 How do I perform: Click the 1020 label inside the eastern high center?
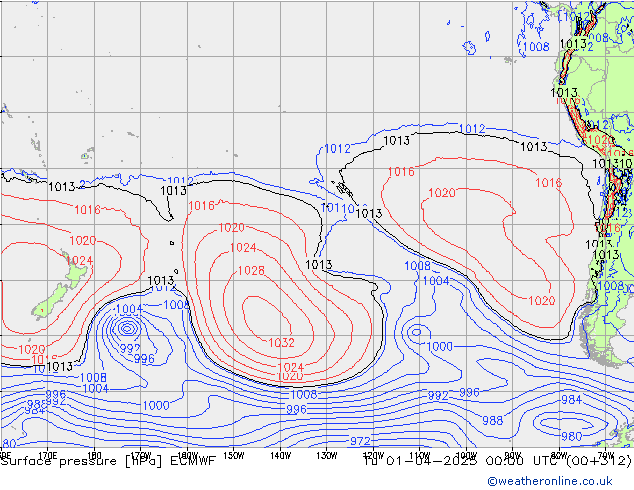click(x=442, y=192)
